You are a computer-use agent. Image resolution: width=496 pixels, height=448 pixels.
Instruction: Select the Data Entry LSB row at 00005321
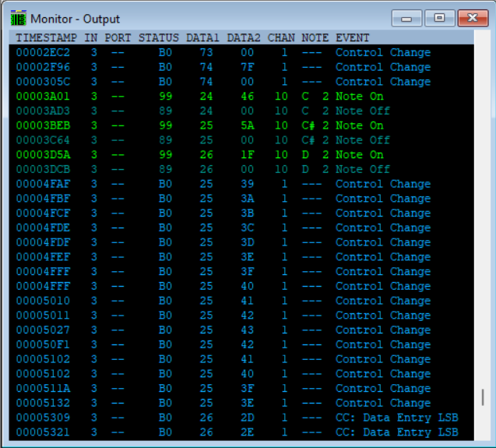[241, 432]
